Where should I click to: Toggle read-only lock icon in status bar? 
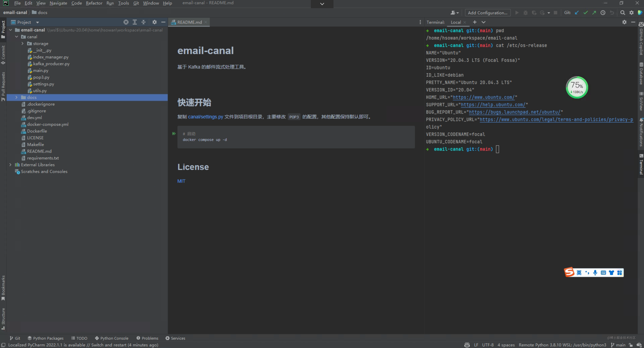tap(631, 345)
